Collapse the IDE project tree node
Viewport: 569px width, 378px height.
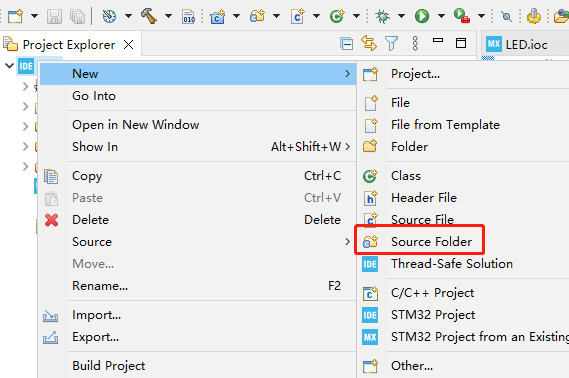[x=9, y=66]
